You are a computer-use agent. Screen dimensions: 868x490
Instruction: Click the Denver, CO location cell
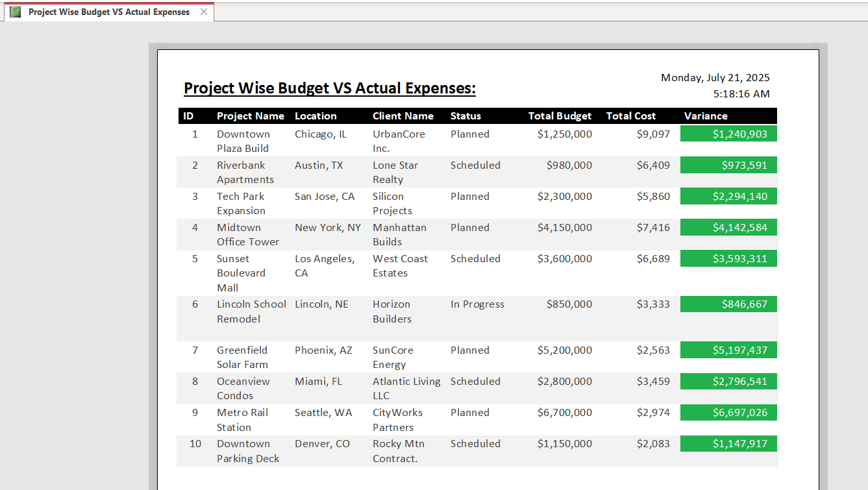[322, 444]
